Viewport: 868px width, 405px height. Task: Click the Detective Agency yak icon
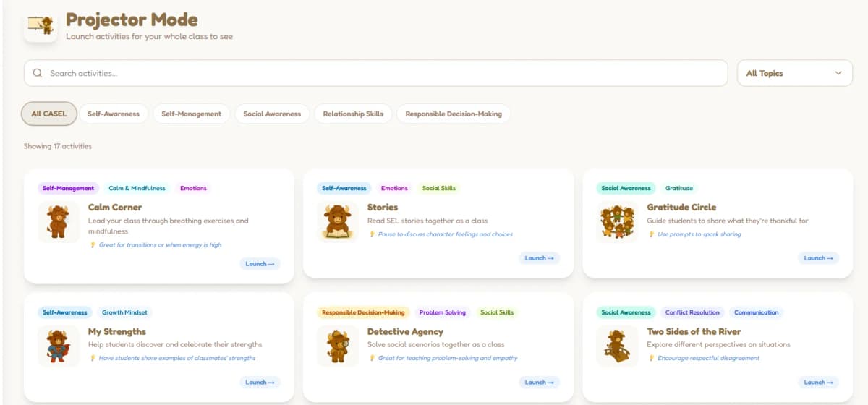click(338, 346)
